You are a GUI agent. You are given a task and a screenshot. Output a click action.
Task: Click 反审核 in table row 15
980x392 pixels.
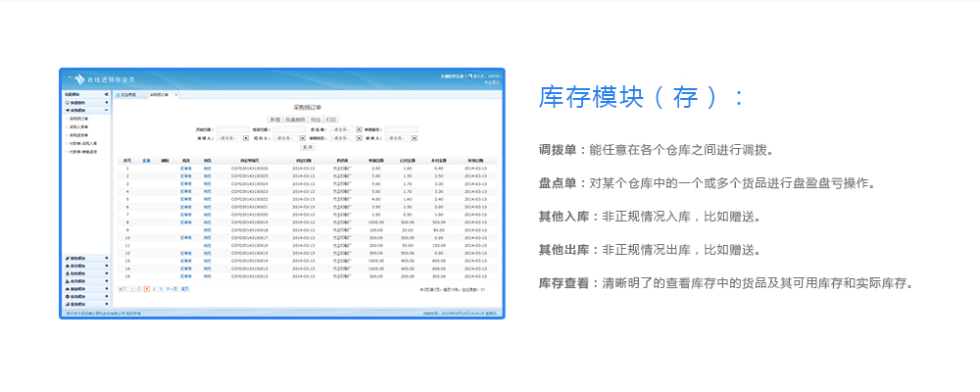coord(185,275)
